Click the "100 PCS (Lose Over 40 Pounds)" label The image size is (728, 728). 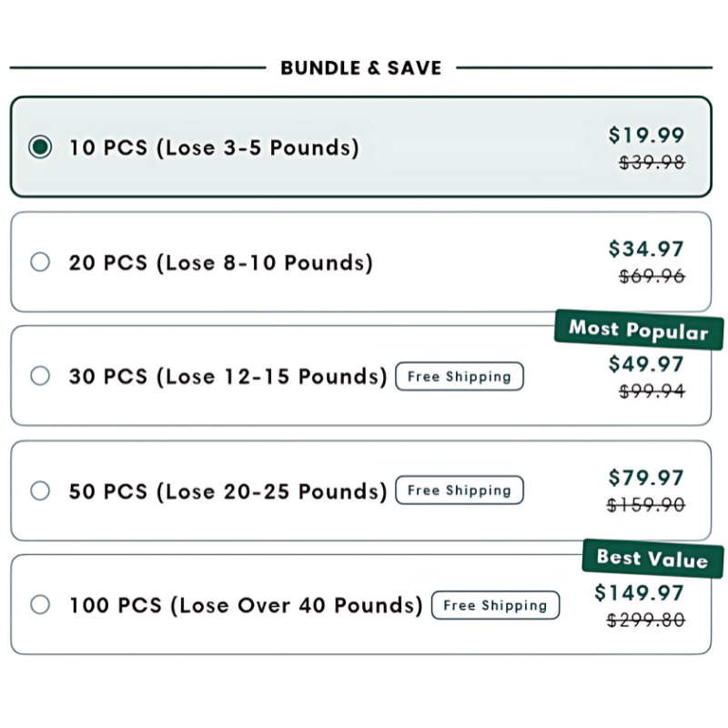(x=246, y=605)
